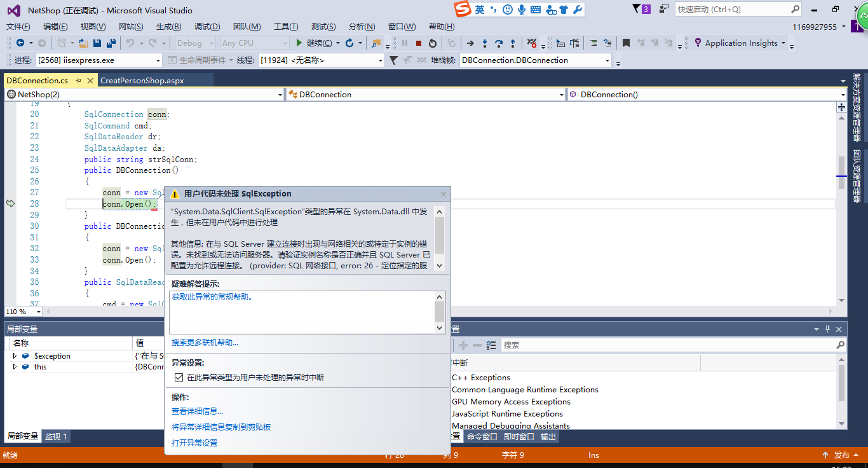Click 获取此异常的常规帮助 link
This screenshot has width=868, height=468.
pyautogui.click(x=212, y=297)
